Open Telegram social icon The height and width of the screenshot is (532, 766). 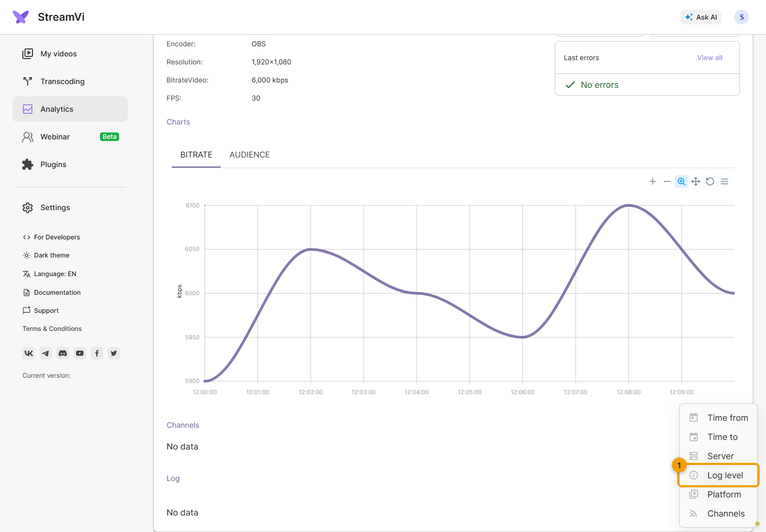46,353
